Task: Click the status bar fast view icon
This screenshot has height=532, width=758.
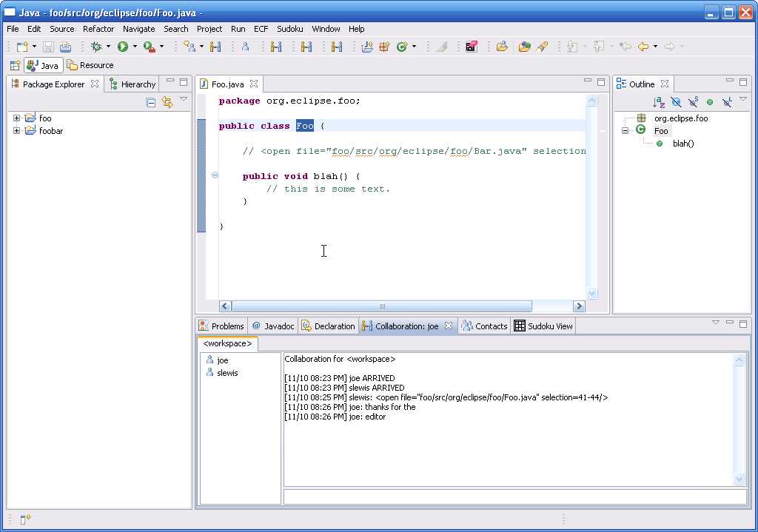Action: [x=26, y=519]
